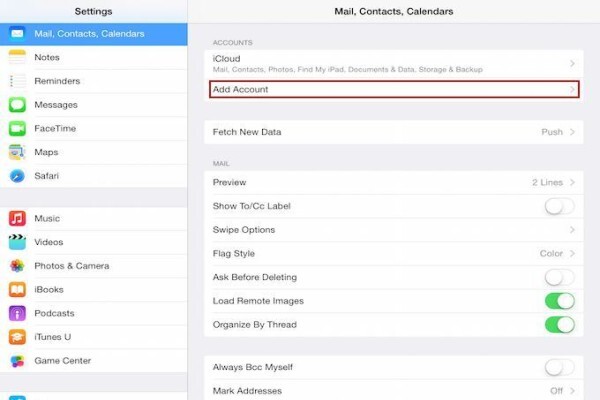
Task: Tap the Add Account chevron arrow
Action: (572, 90)
